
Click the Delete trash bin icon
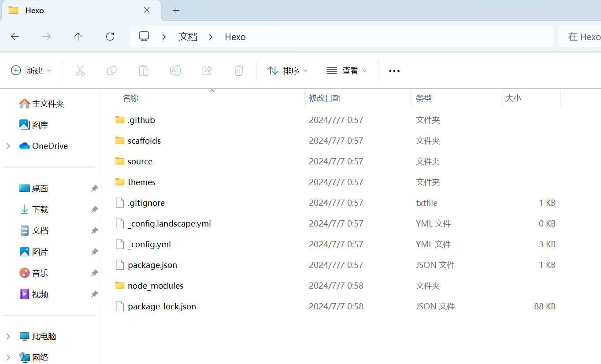click(239, 71)
